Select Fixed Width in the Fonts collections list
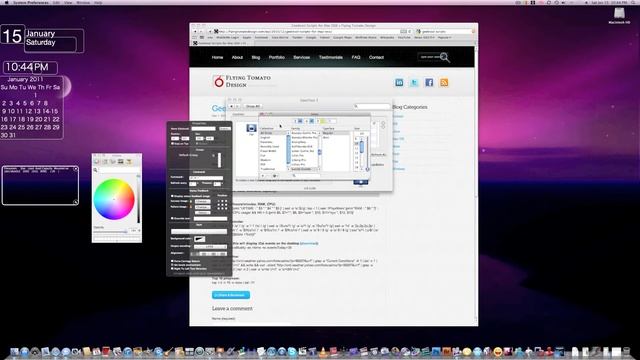This screenshot has width=640, height=360. [268, 151]
